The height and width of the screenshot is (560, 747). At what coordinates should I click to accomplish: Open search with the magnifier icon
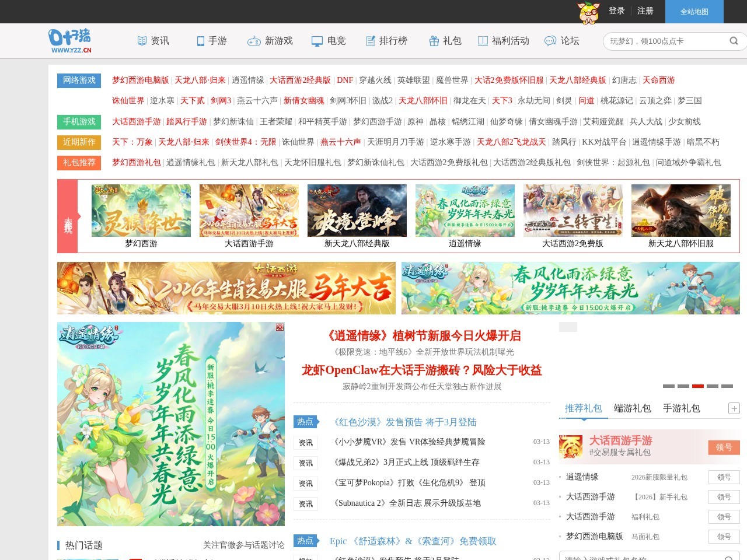[734, 41]
